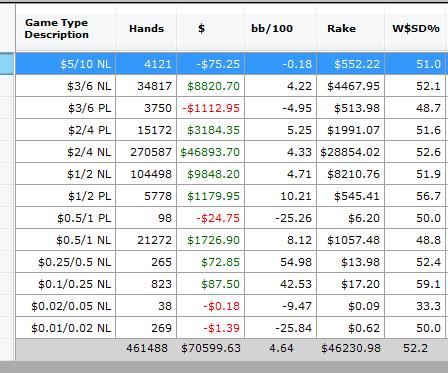Click the $8820.70 winnings cell
Screen dimensions: 448x373
pyautogui.click(x=210, y=86)
